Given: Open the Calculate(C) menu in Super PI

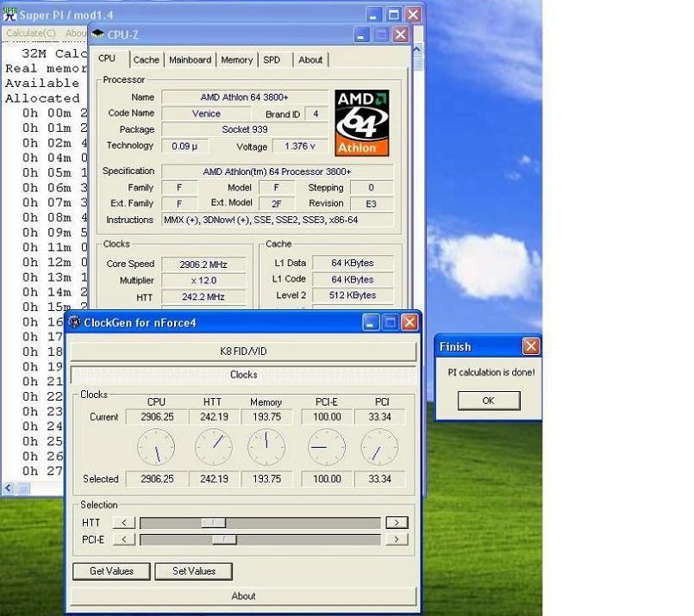Looking at the screenshot, I should pyautogui.click(x=30, y=33).
